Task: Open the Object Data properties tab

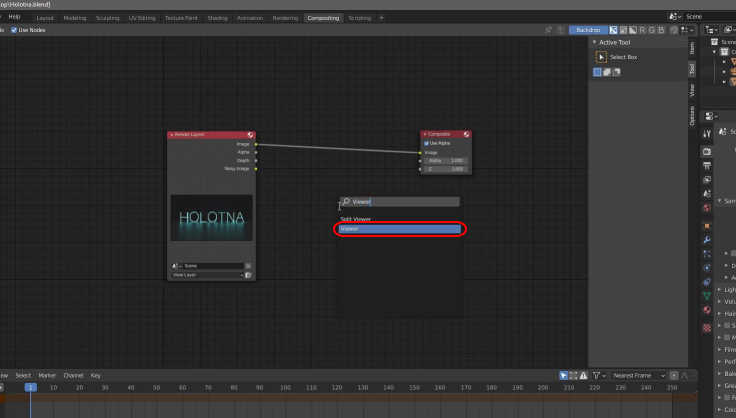Action: tap(707, 296)
